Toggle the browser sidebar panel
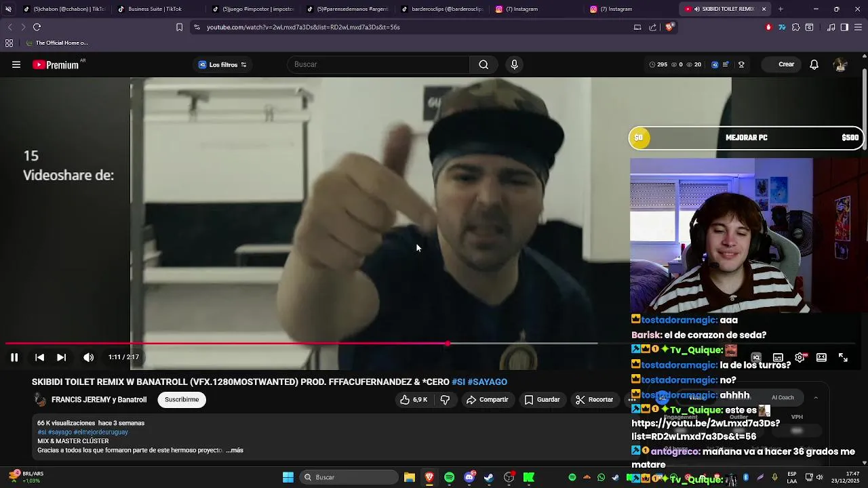 [x=844, y=27]
